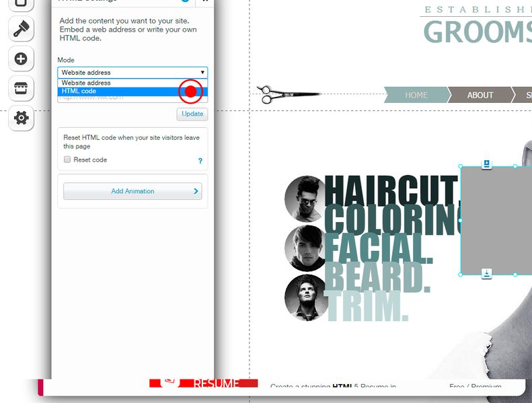Click the Reset code help question mark
This screenshot has width=532, height=403.
pyautogui.click(x=200, y=161)
